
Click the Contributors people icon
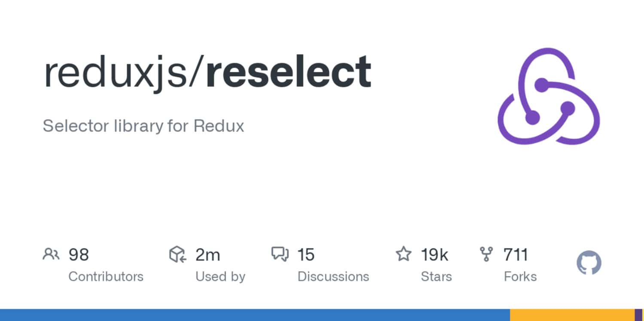point(51,254)
